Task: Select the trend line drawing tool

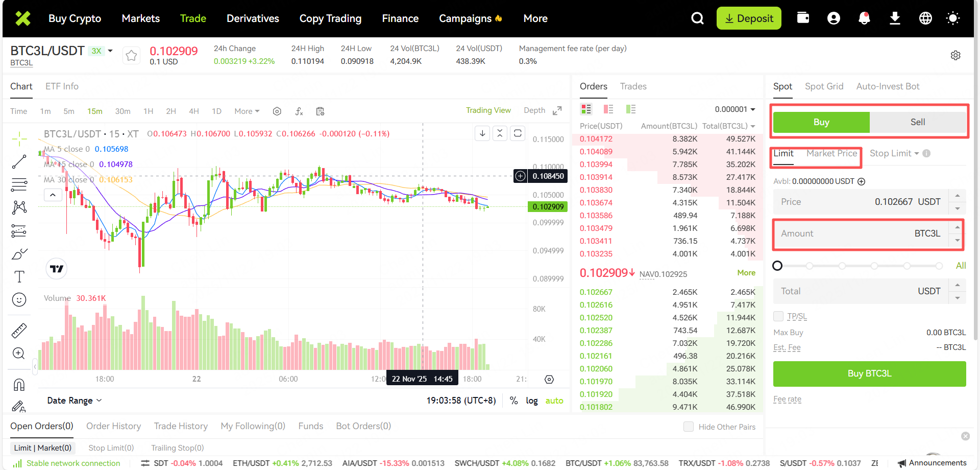Action: click(x=19, y=162)
